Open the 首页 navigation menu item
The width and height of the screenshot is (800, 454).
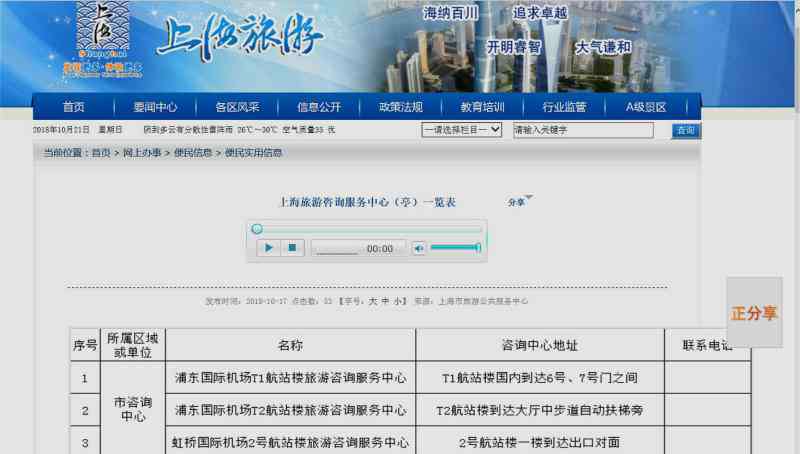coord(73,107)
